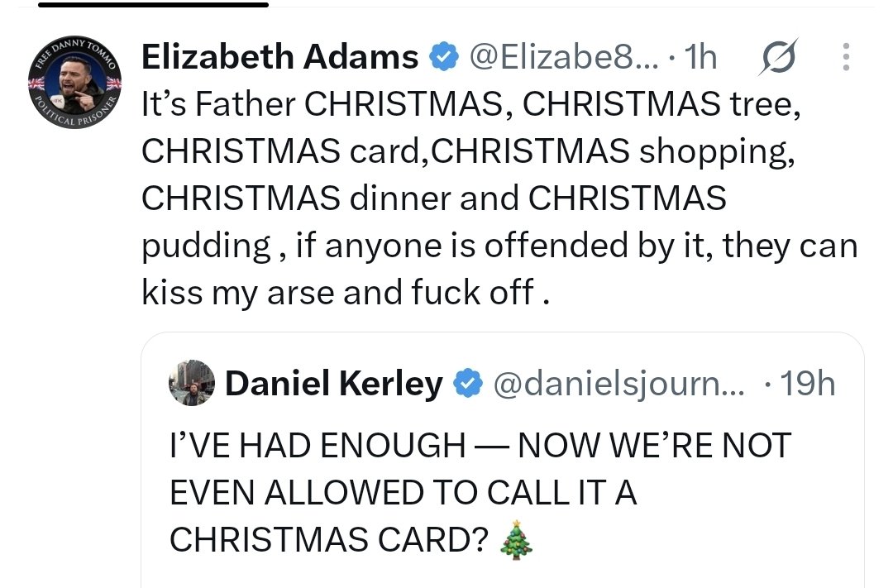
Task: Tap the verified badge beside Daniel Kerley
Action: click(467, 383)
